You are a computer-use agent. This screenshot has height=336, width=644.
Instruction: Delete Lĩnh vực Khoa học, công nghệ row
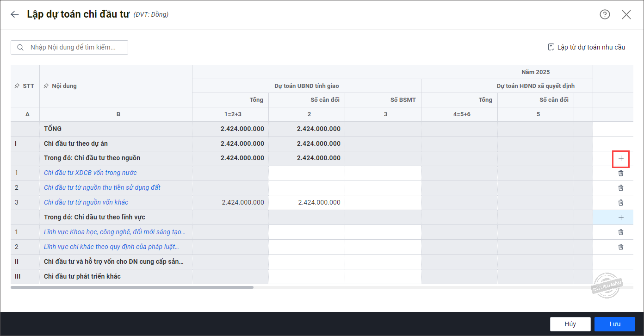(621, 232)
